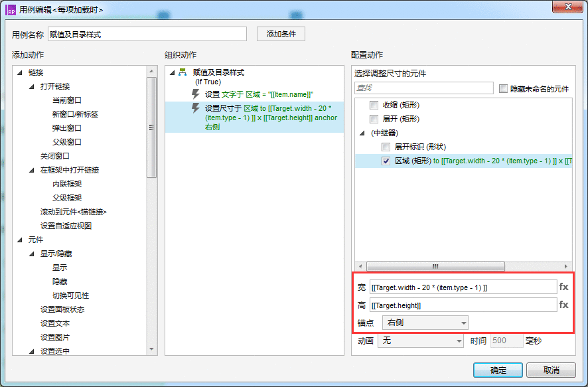Collapse the 赋值及目录样式 case node
This screenshot has width=588, height=387.
pyautogui.click(x=172, y=72)
